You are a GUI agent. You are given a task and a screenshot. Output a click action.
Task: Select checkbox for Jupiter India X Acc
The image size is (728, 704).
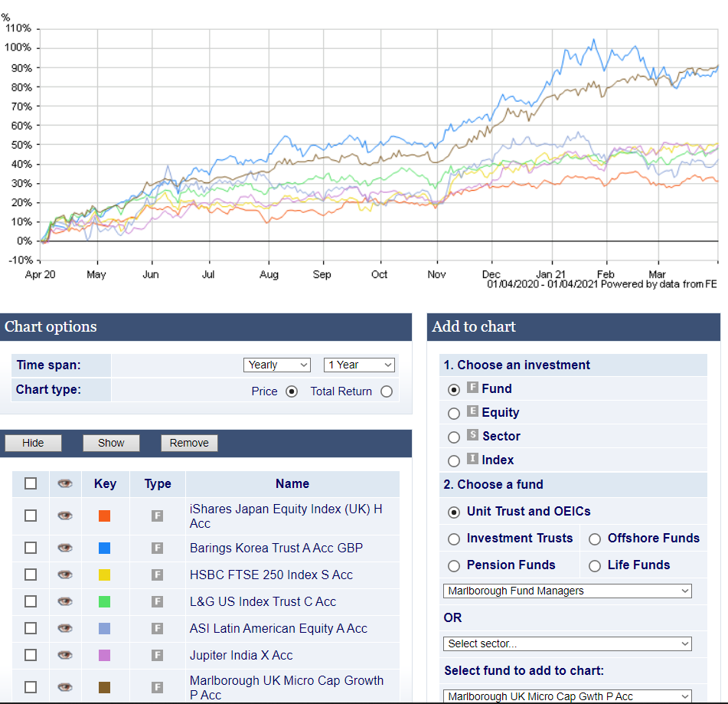tap(31, 655)
